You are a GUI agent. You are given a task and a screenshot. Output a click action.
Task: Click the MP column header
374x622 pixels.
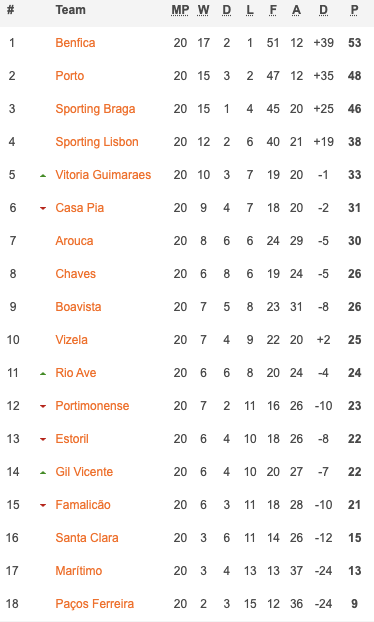click(180, 10)
